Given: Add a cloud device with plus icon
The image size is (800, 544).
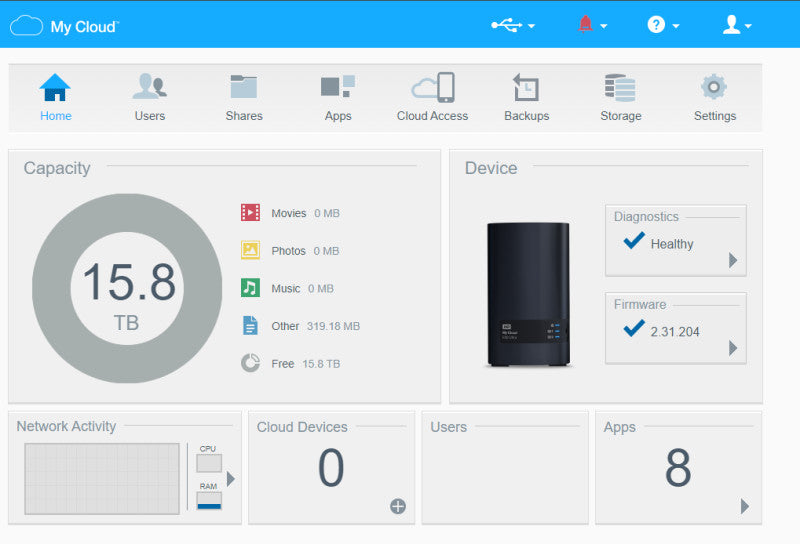Looking at the screenshot, I should click(x=398, y=506).
